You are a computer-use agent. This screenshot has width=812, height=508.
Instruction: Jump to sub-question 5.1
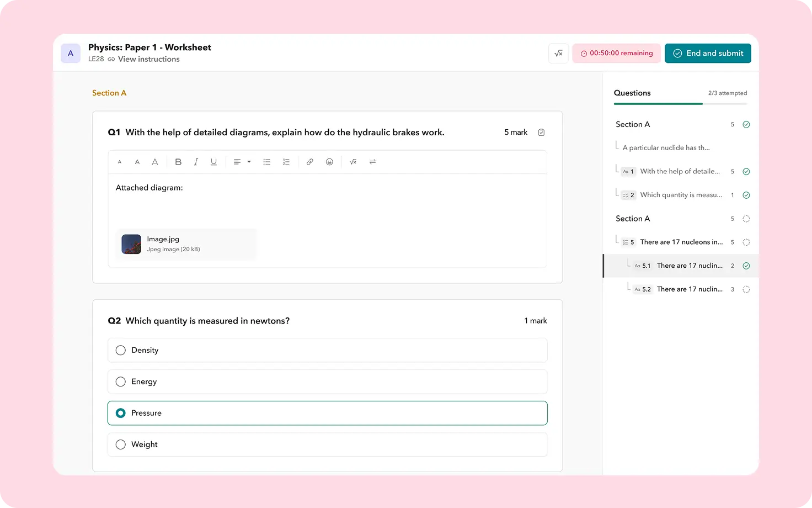point(681,266)
